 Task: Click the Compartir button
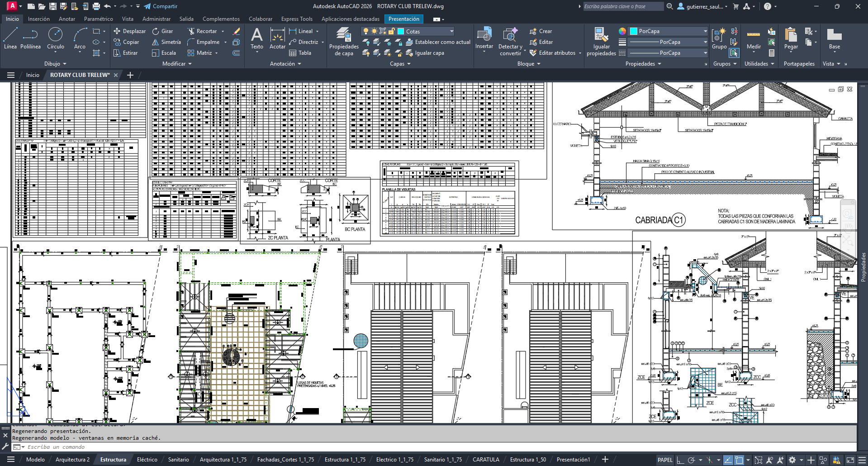coord(161,6)
